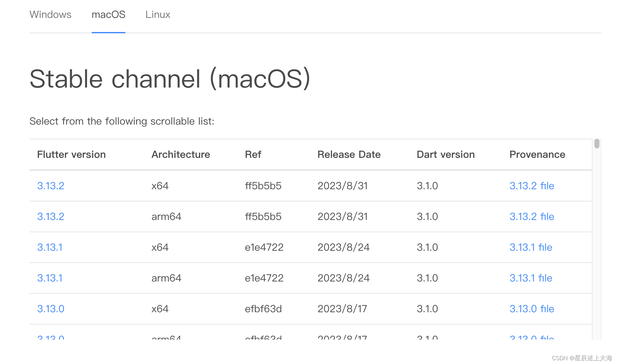Open 3.13.1 file provenance in arm64 row

pos(531,278)
